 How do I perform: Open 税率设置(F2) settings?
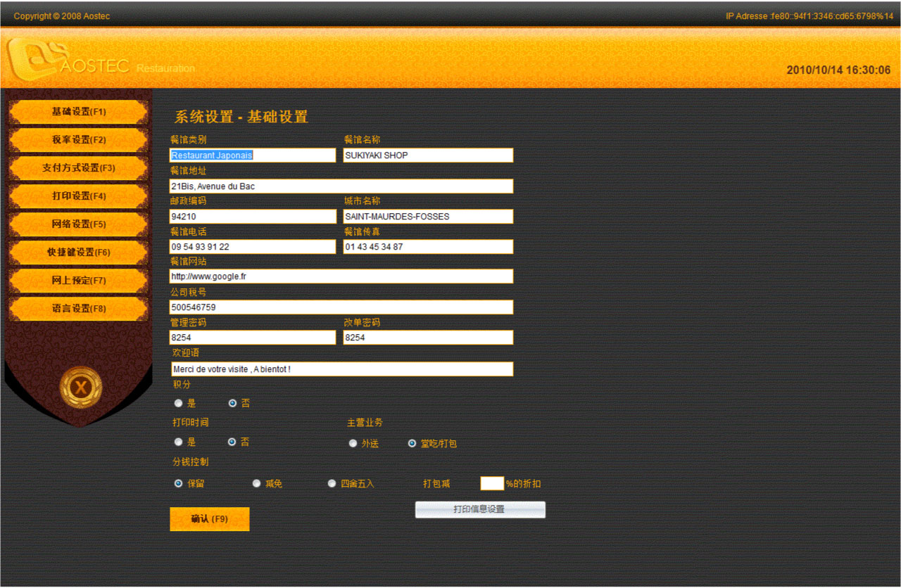pos(78,140)
